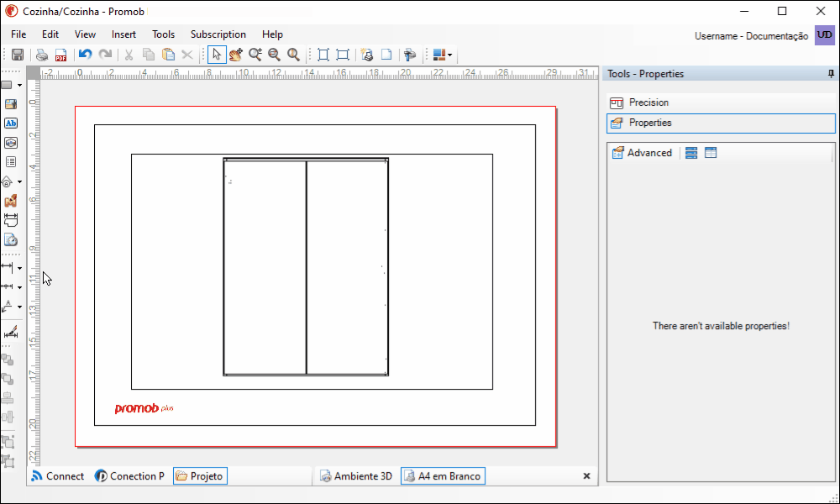Open the Insert menu

click(123, 34)
